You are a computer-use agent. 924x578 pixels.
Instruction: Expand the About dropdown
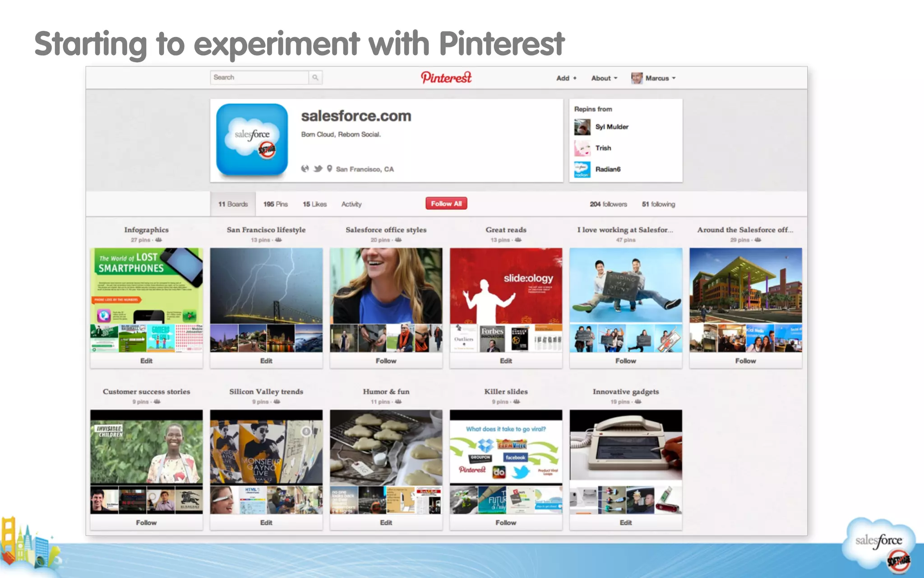(x=604, y=78)
